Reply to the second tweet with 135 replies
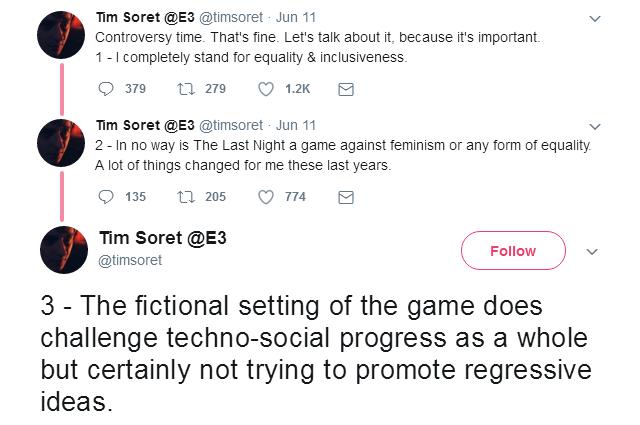This screenshot has height=425, width=640. (x=107, y=197)
